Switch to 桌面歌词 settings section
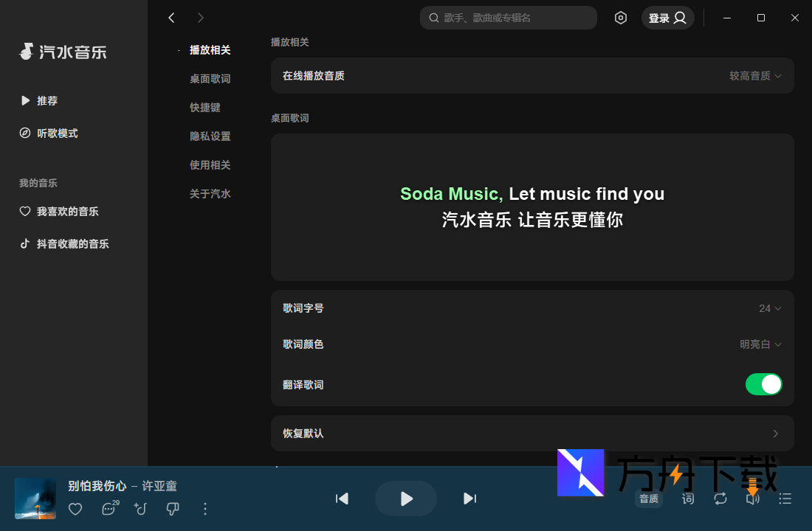The image size is (812, 531). pyautogui.click(x=210, y=78)
